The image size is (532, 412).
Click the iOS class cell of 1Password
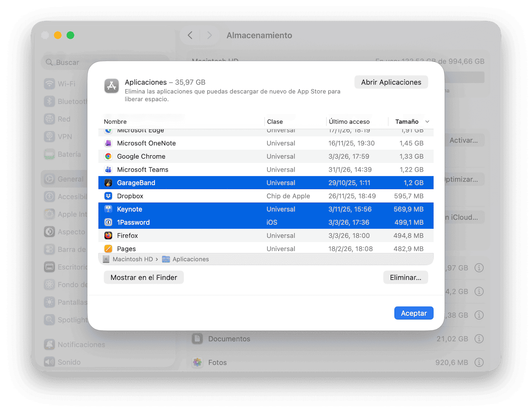[272, 222]
